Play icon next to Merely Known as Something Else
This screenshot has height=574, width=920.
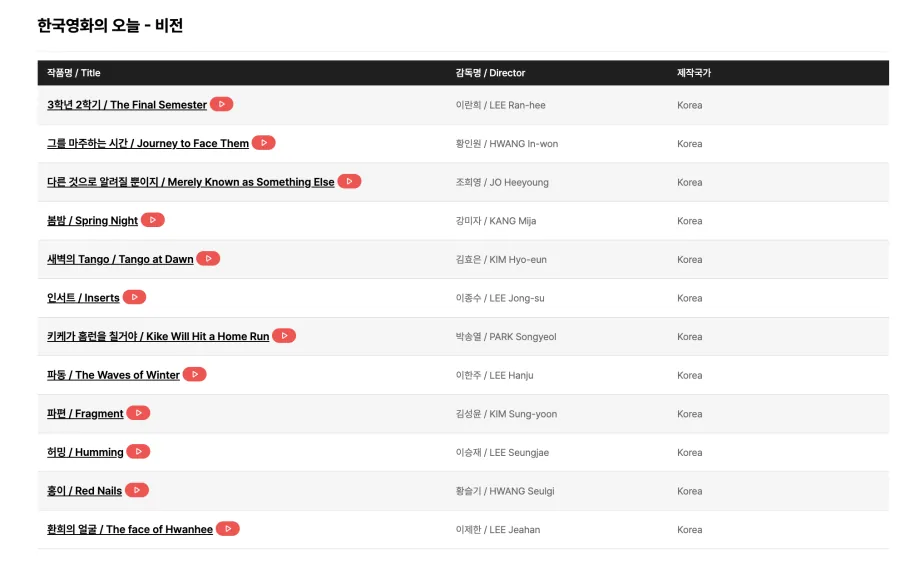(x=349, y=181)
